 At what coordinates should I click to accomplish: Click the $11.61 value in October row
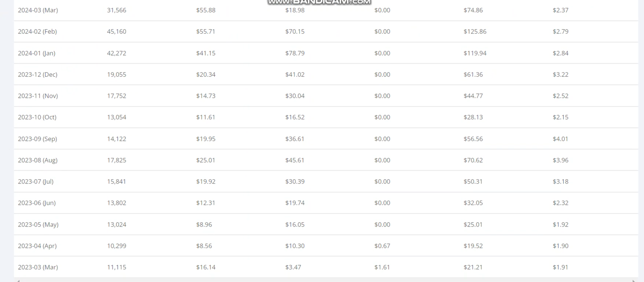pos(206,117)
